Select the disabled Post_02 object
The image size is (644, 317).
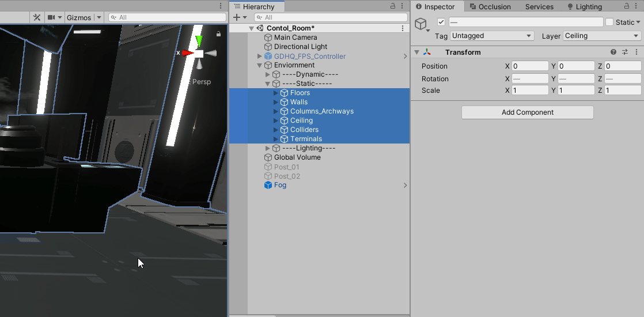click(287, 176)
